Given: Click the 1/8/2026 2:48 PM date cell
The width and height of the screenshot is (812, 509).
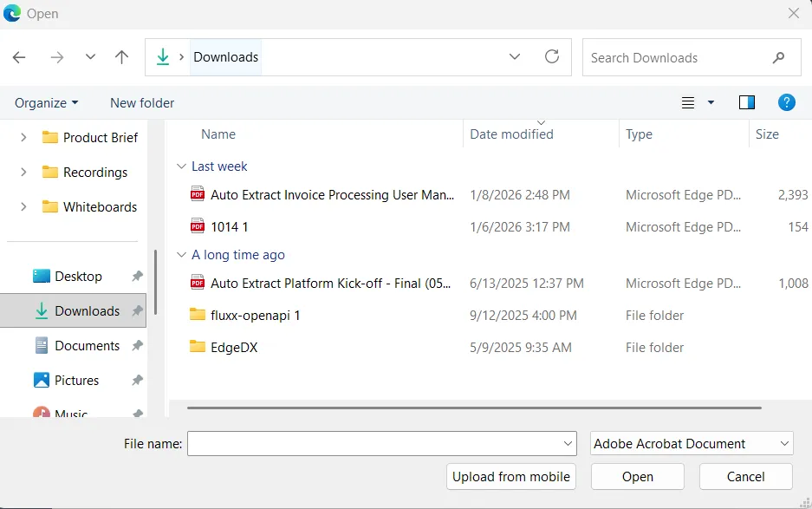Looking at the screenshot, I should pyautogui.click(x=519, y=195).
